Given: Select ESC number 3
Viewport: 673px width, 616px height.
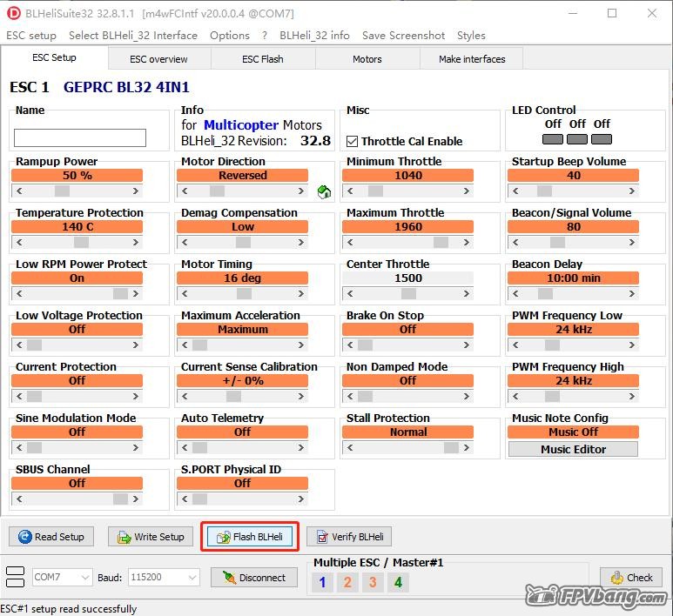Looking at the screenshot, I should point(373,582).
